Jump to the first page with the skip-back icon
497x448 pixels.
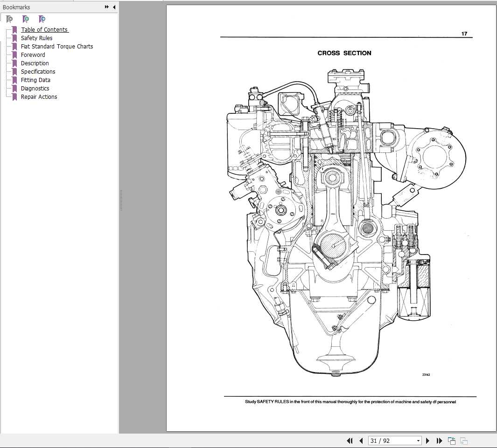coord(350,441)
